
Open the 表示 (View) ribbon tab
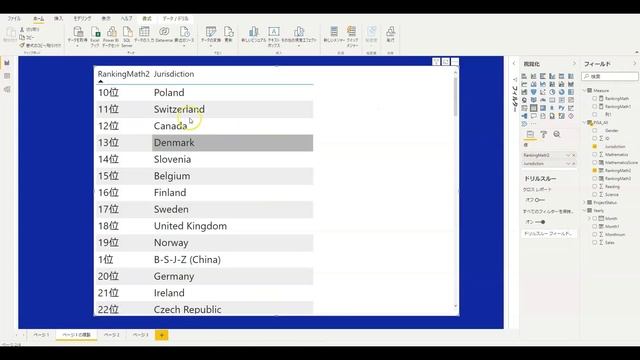106,19
